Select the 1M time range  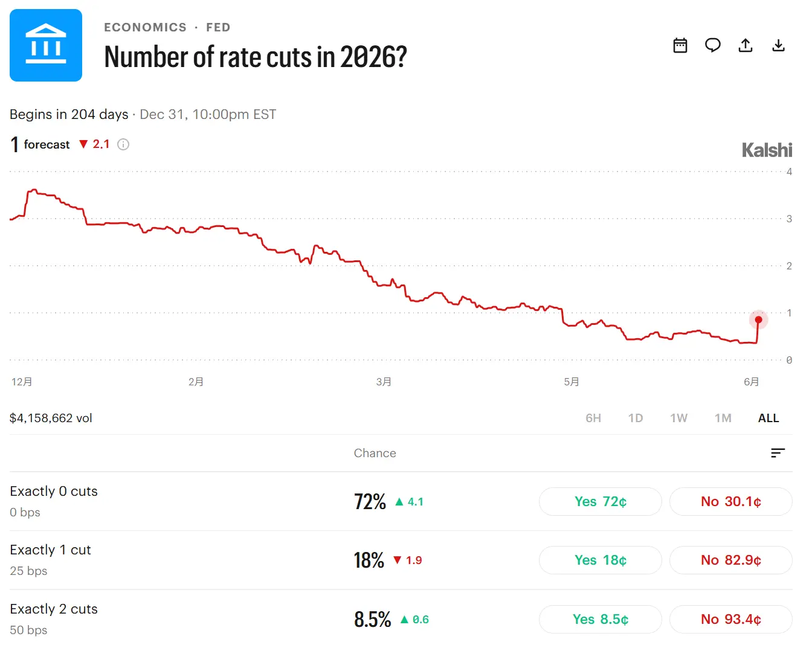[x=723, y=418]
